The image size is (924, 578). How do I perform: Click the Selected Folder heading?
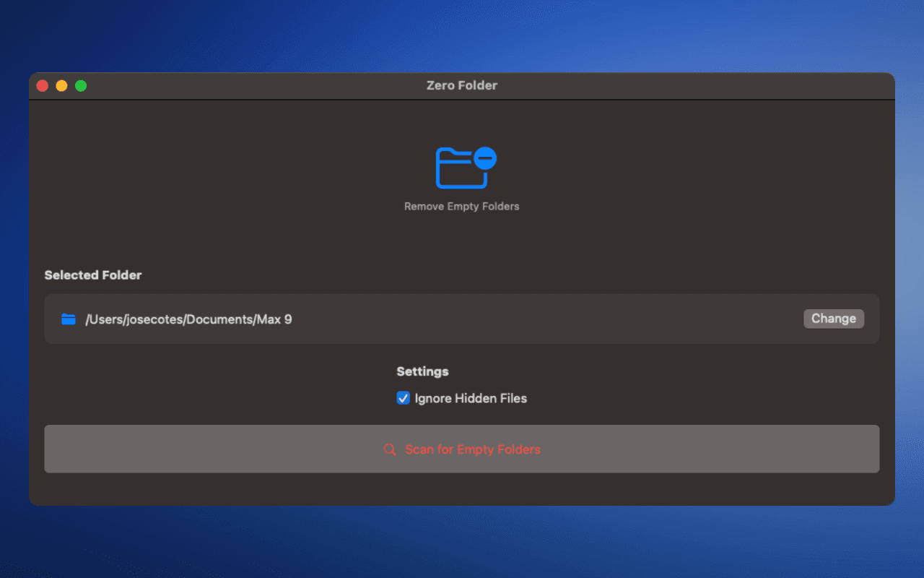93,275
